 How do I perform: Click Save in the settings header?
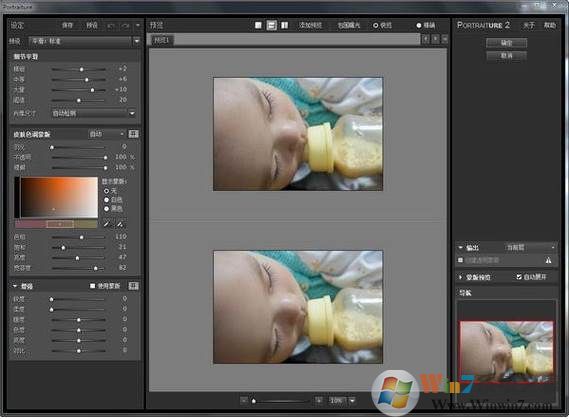(67, 25)
